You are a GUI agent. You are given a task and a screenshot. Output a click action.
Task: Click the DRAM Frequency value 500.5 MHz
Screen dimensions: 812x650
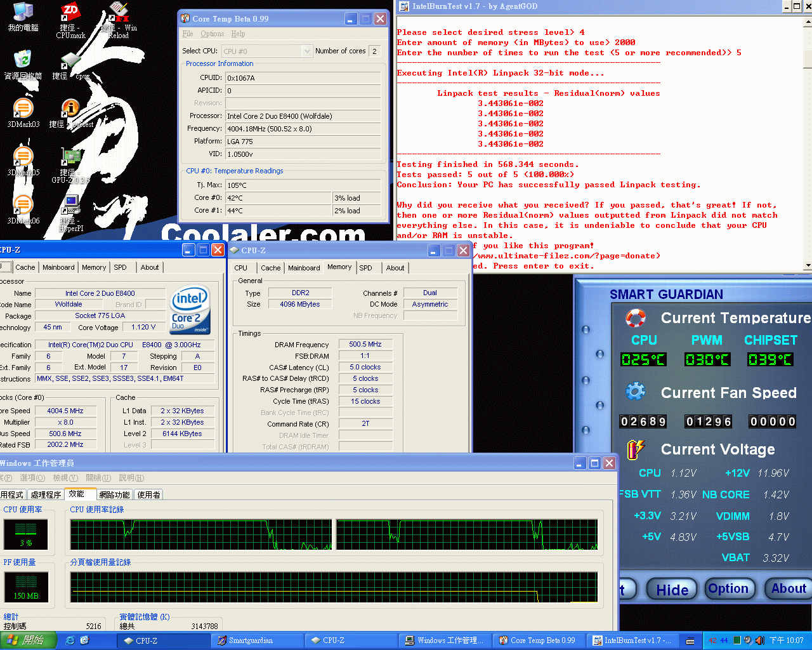point(365,345)
